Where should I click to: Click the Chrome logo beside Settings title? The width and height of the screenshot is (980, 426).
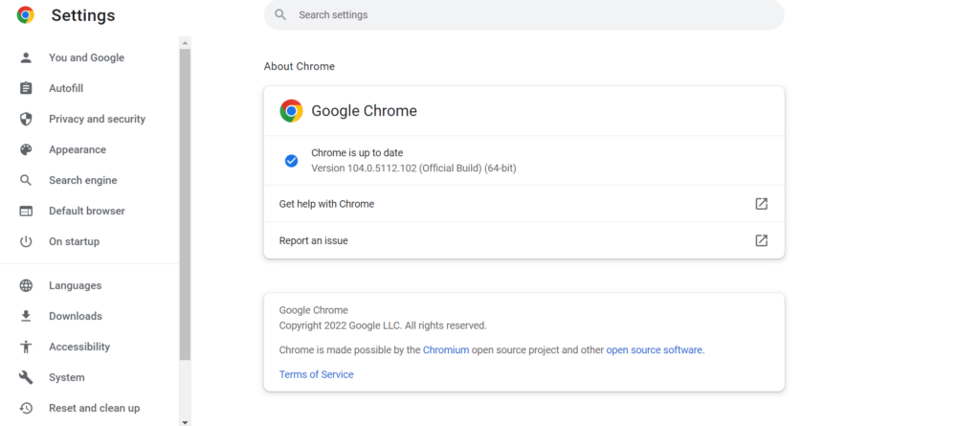click(x=26, y=15)
